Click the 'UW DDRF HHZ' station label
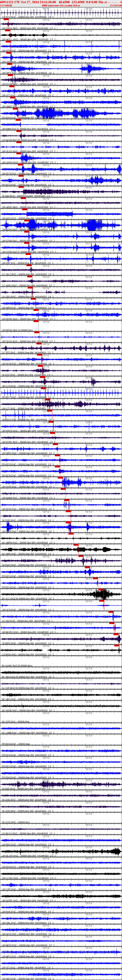 (x=10, y=901)
